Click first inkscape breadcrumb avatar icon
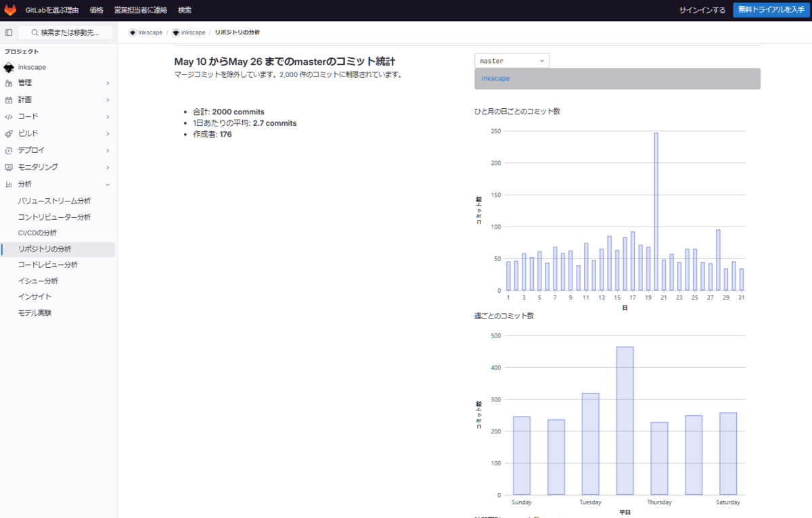 (x=133, y=32)
